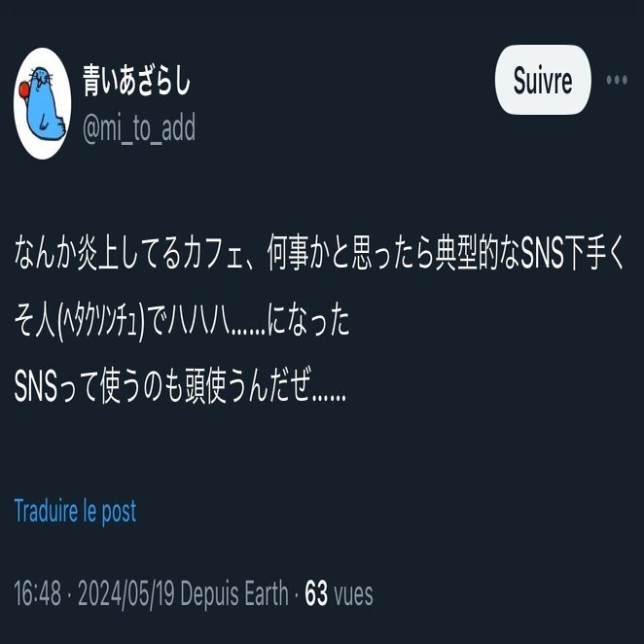Open the three-dot more options menu
This screenshot has width=644, height=644.
point(617,80)
